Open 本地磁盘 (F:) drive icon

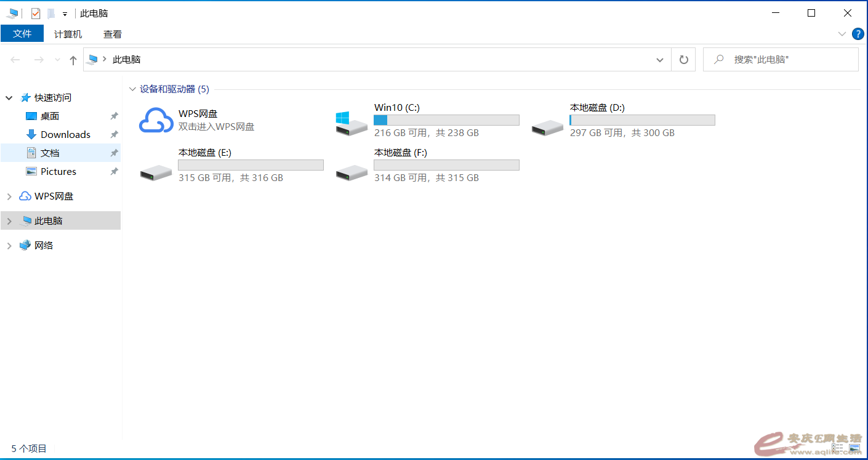[x=351, y=172]
